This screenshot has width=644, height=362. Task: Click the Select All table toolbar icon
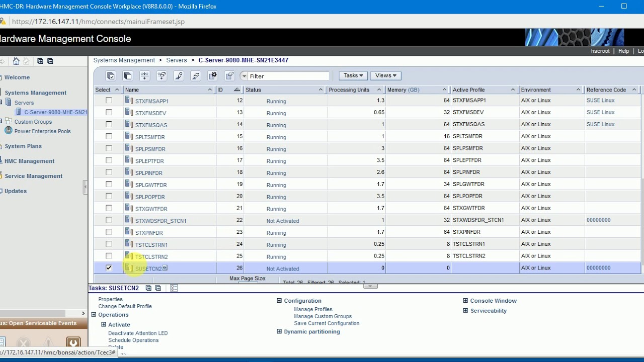111,76
